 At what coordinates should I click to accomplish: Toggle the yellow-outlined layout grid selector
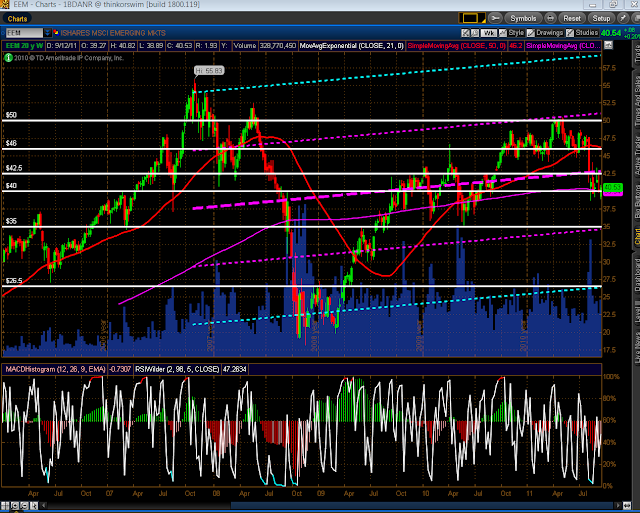471,18
